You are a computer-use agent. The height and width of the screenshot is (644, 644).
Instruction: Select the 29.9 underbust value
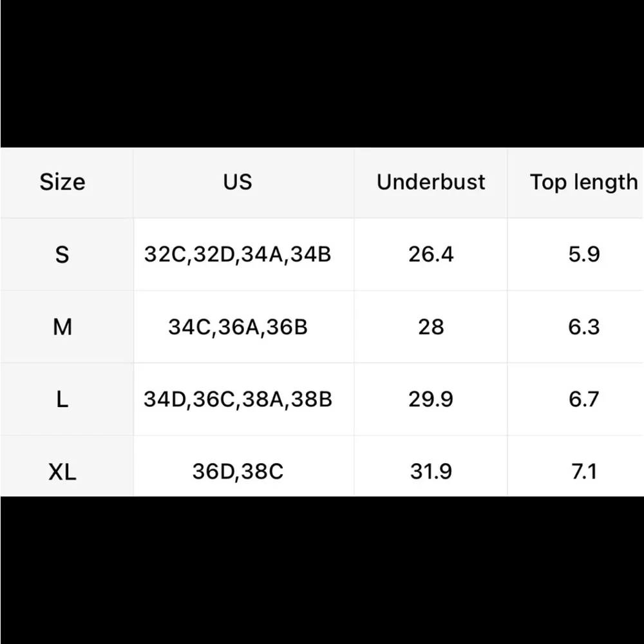[x=431, y=399]
